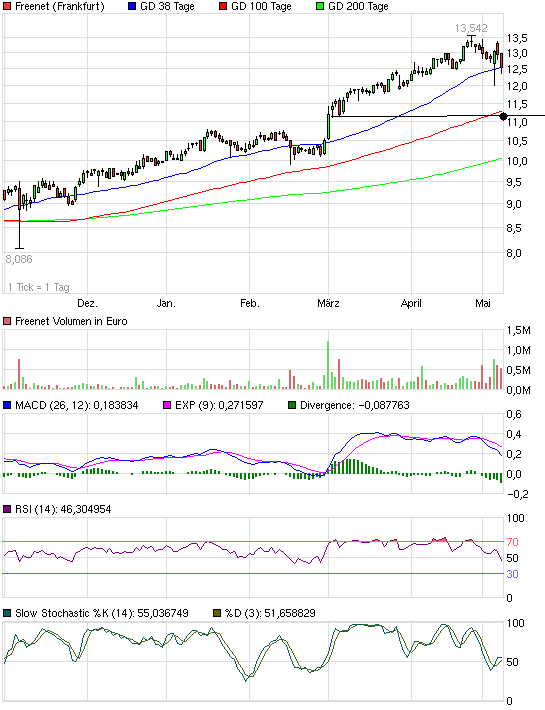Click the Freenet Volumen in Euro legend square
The width and height of the screenshot is (545, 710).
pos(7,321)
